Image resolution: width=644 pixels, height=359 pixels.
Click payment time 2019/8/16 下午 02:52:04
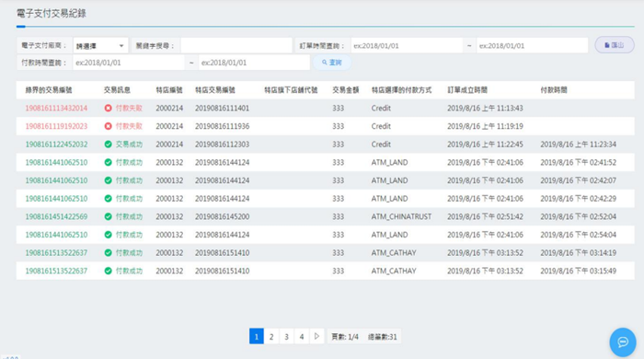(579, 216)
